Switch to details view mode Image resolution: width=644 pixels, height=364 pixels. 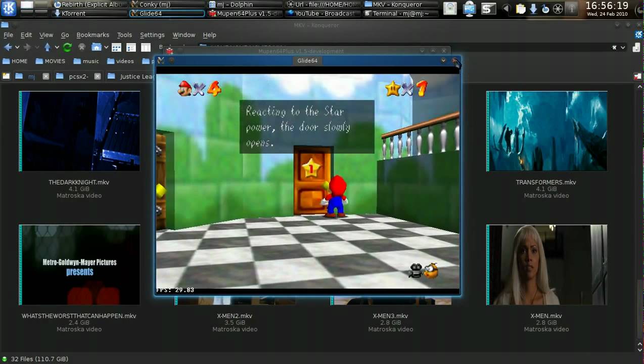coord(131,48)
